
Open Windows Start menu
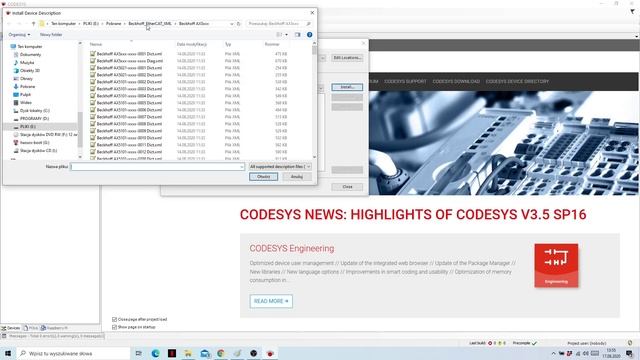[8, 353]
